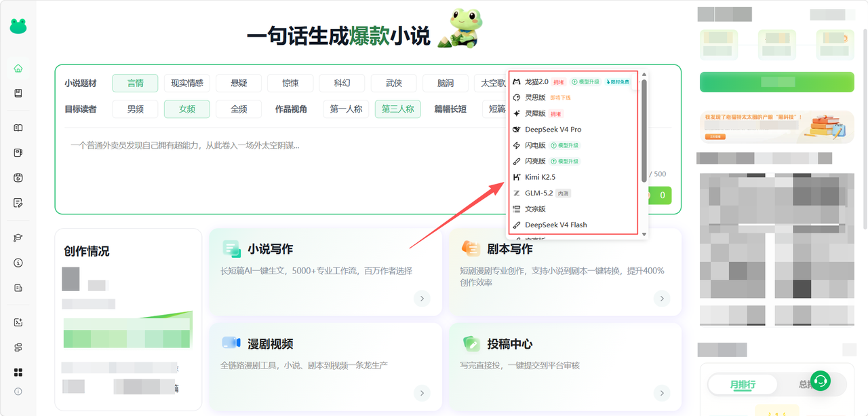Choose 全频 as target reader

pyautogui.click(x=239, y=109)
